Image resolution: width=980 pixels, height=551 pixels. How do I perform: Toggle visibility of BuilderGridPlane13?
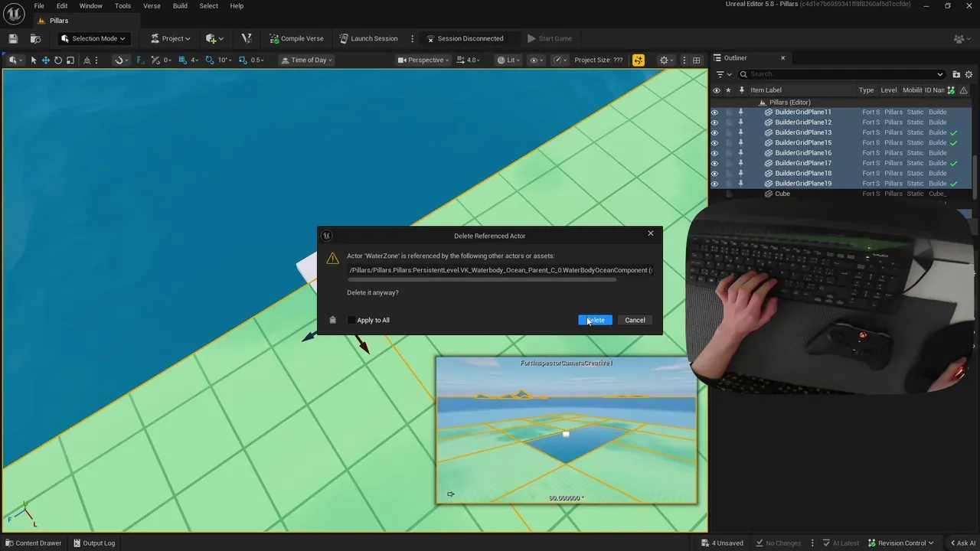pyautogui.click(x=715, y=132)
